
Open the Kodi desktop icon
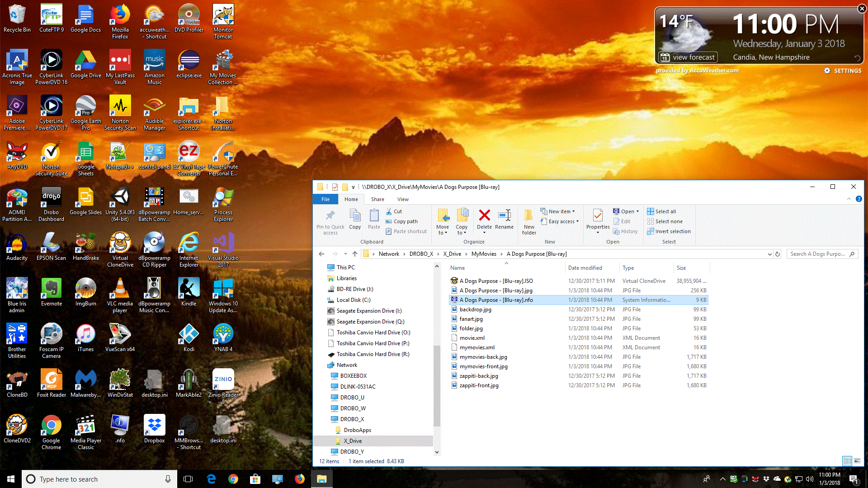coord(189,338)
